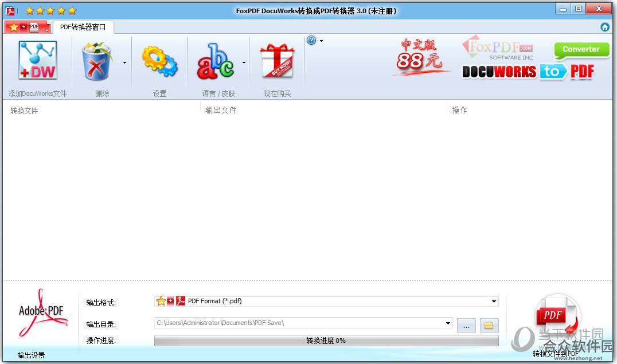Open the output format PDF Format combo box
The width and height of the screenshot is (617, 364).
[x=326, y=301]
